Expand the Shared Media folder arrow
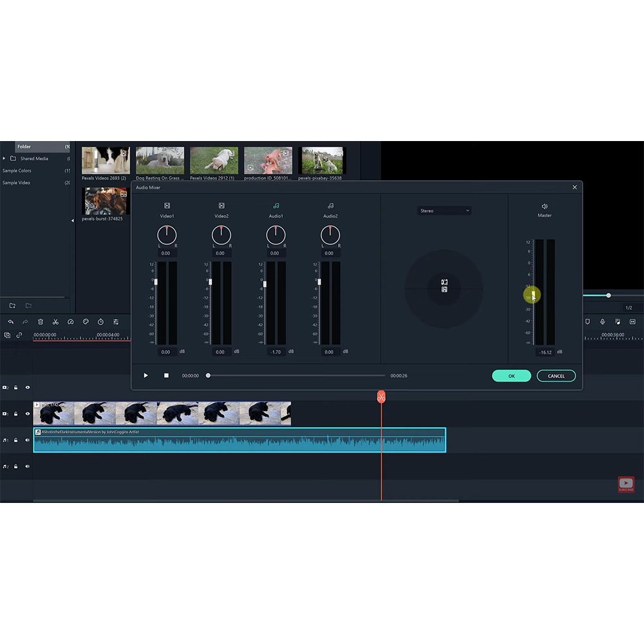 tap(4, 158)
